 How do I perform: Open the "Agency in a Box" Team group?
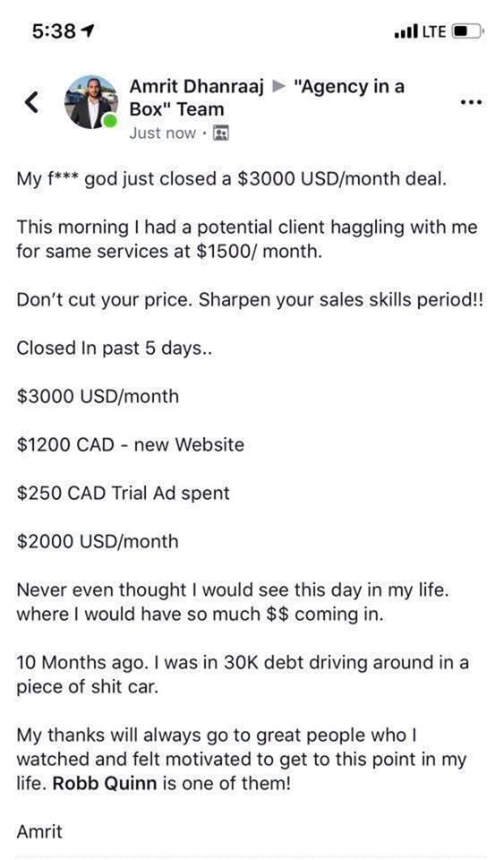tap(267, 98)
